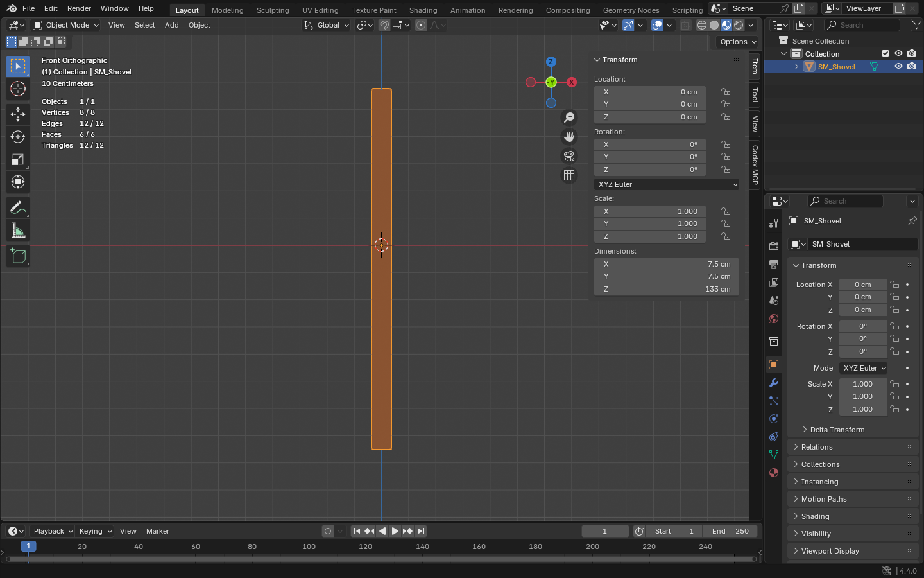Open the Playback popover in timeline

click(x=53, y=531)
